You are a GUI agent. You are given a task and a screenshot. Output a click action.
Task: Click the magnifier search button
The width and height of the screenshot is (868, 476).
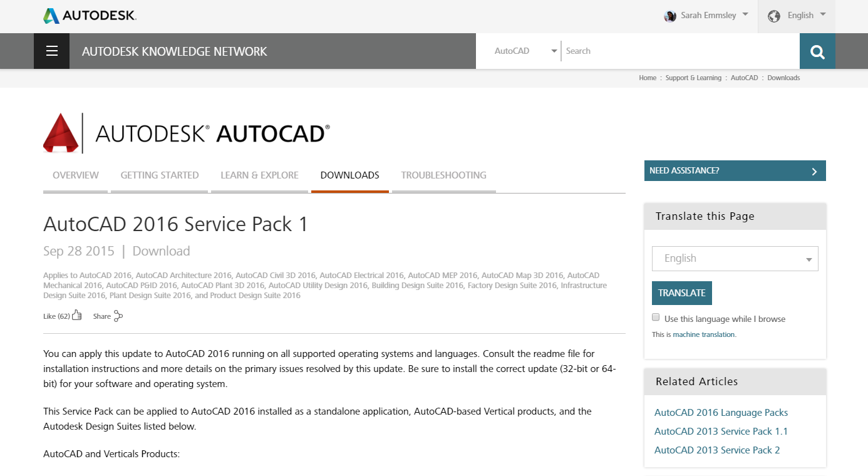(817, 51)
